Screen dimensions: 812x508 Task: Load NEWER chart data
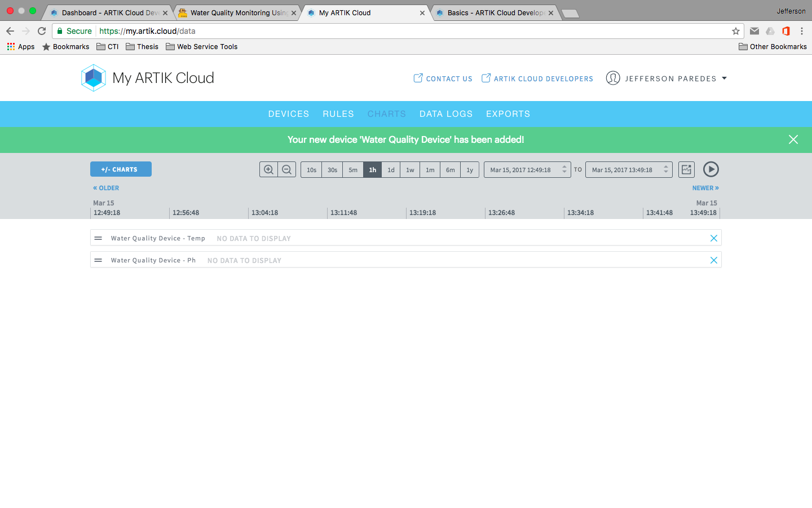(x=705, y=188)
